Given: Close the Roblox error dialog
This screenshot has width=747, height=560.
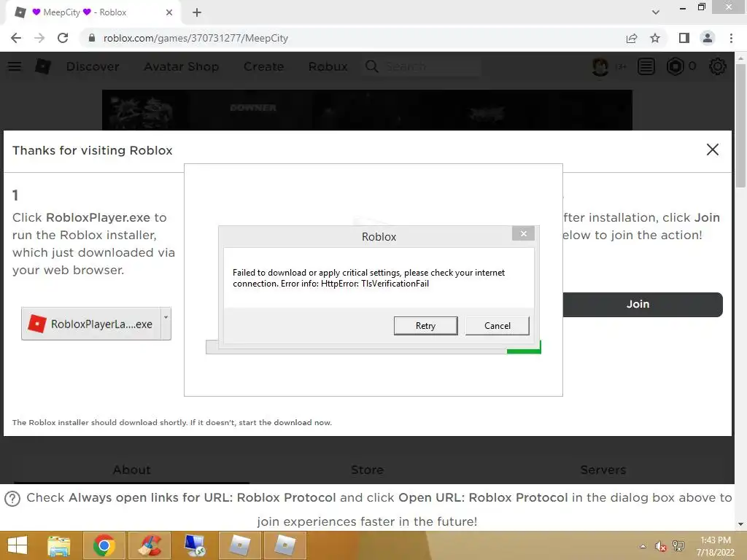Looking at the screenshot, I should coord(523,233).
